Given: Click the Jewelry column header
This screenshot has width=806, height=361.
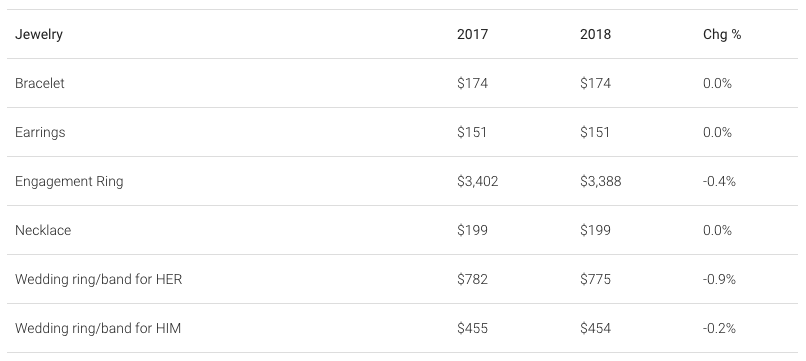Looking at the screenshot, I should point(39,34).
